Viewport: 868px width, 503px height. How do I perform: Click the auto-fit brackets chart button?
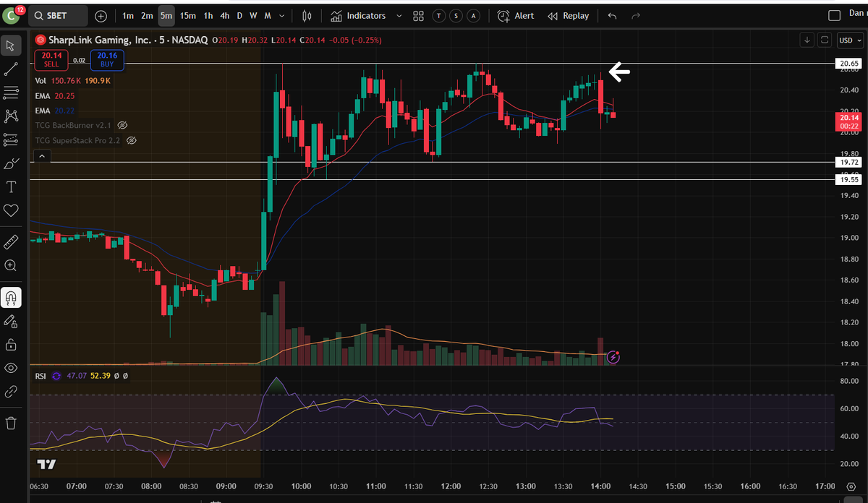pyautogui.click(x=824, y=40)
